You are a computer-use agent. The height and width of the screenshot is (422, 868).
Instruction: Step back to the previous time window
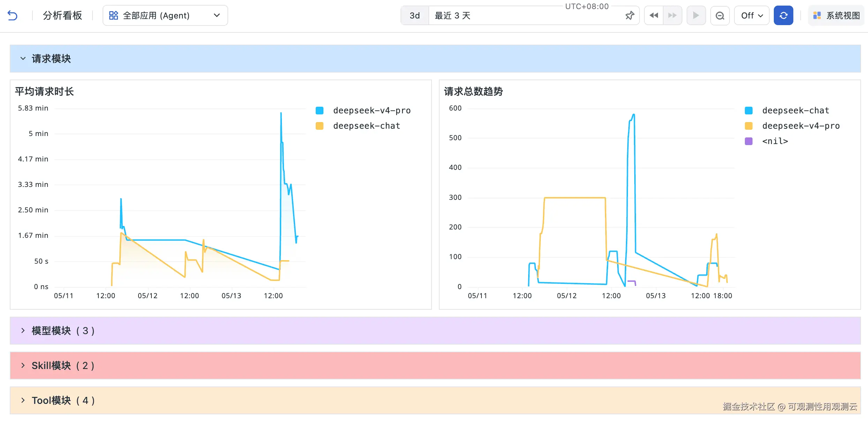coord(654,16)
